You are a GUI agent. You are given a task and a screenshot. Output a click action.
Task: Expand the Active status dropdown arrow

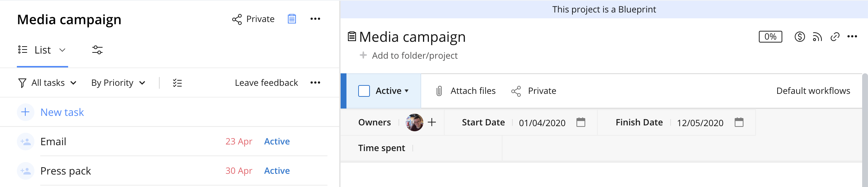pyautogui.click(x=407, y=91)
